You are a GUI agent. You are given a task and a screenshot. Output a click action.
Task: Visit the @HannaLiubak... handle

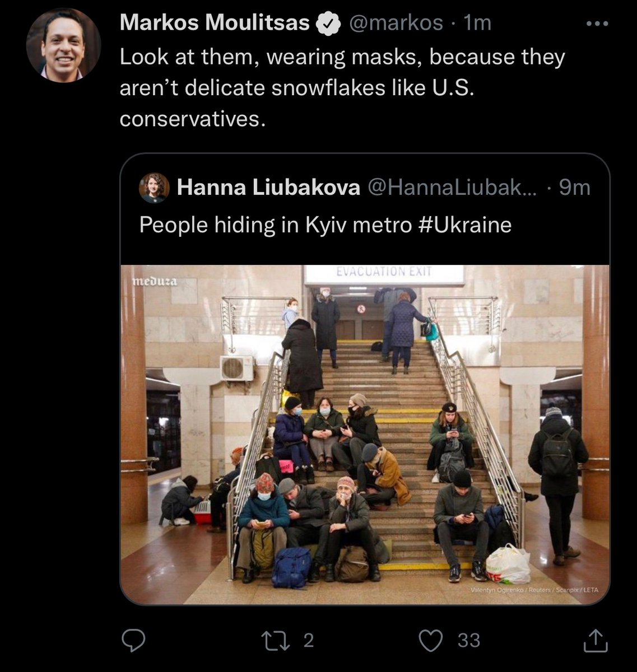pyautogui.click(x=451, y=188)
